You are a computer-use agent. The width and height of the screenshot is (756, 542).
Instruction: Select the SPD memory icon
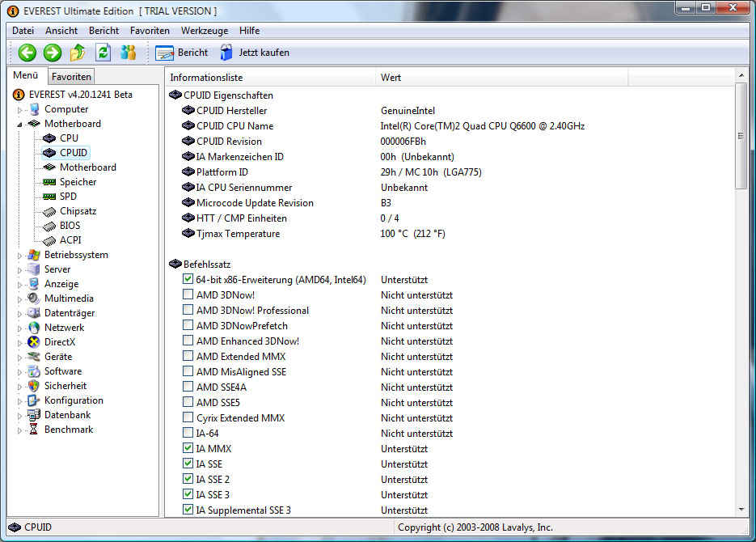[x=49, y=197]
